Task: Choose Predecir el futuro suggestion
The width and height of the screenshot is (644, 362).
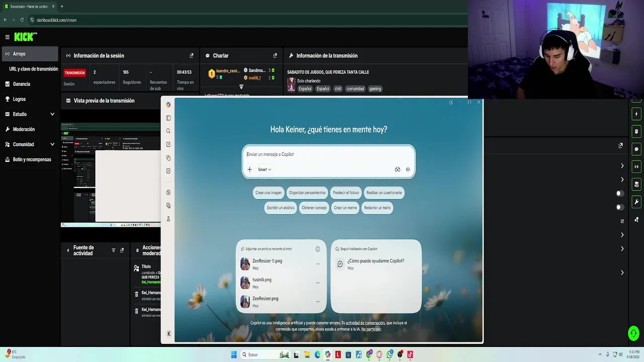Action: [x=346, y=193]
